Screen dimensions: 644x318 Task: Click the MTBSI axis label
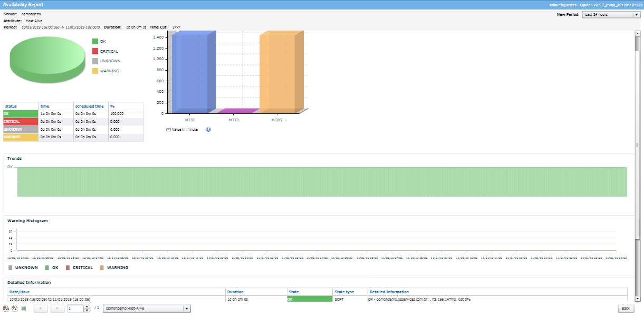coord(277,120)
